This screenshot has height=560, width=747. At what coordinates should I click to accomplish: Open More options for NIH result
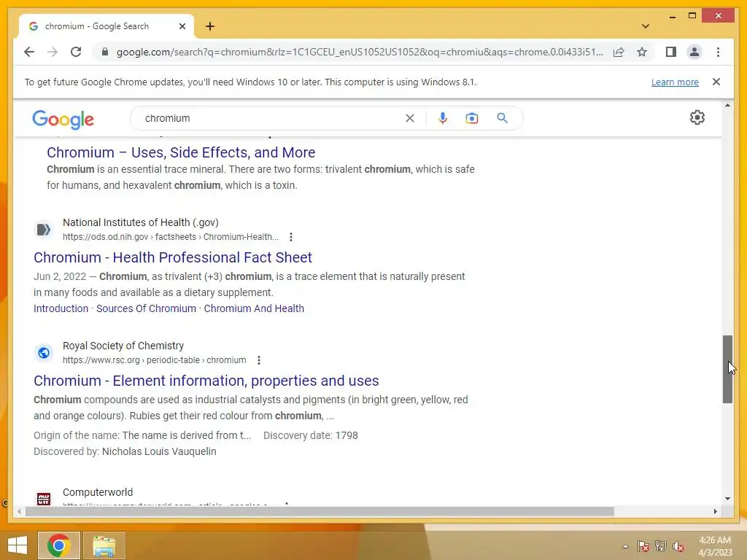(x=290, y=237)
